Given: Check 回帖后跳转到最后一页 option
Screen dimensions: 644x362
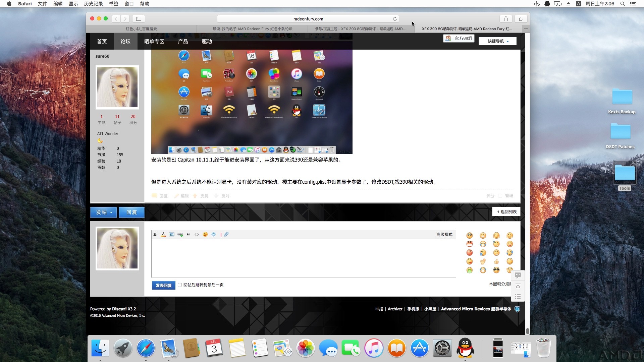Looking at the screenshot, I should (180, 285).
